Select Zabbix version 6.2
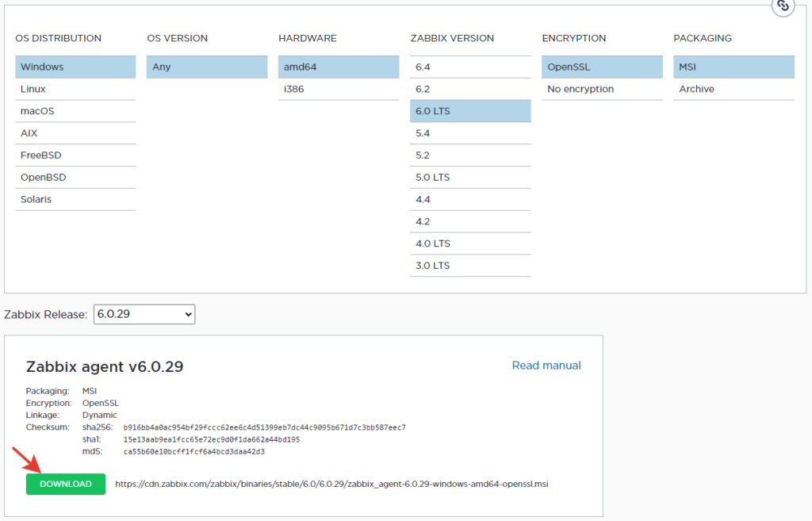Image resolution: width=812 pixels, height=521 pixels. tap(470, 89)
